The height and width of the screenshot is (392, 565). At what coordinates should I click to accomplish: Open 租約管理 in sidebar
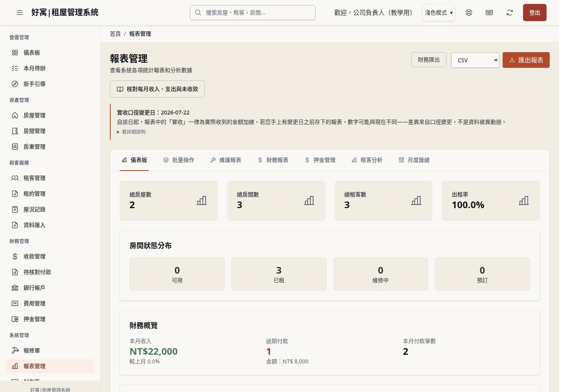pyautogui.click(x=50, y=194)
